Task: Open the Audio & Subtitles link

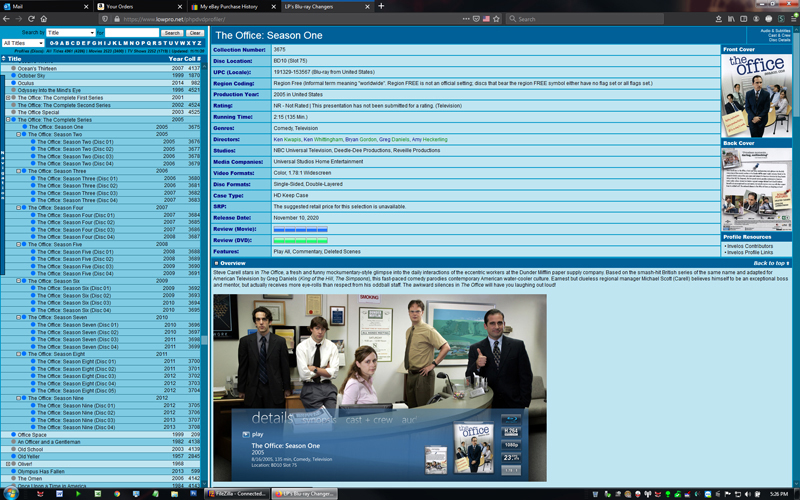Action: [x=775, y=31]
